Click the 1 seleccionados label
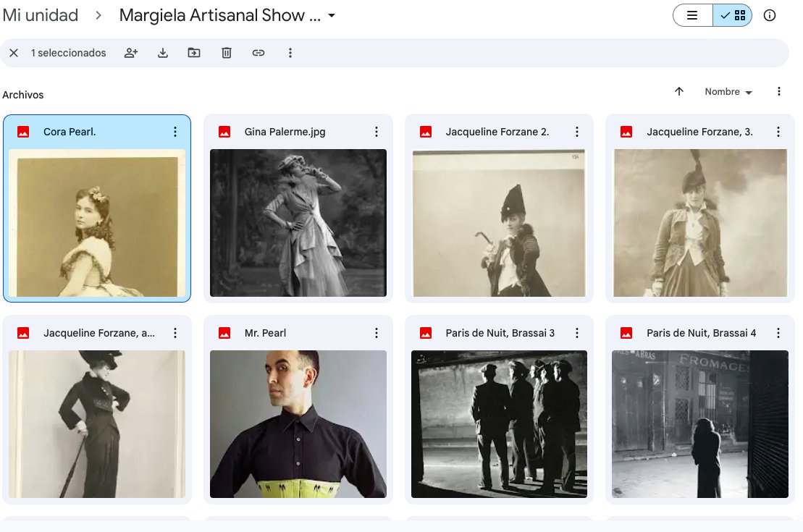The height and width of the screenshot is (532, 803). coord(69,53)
